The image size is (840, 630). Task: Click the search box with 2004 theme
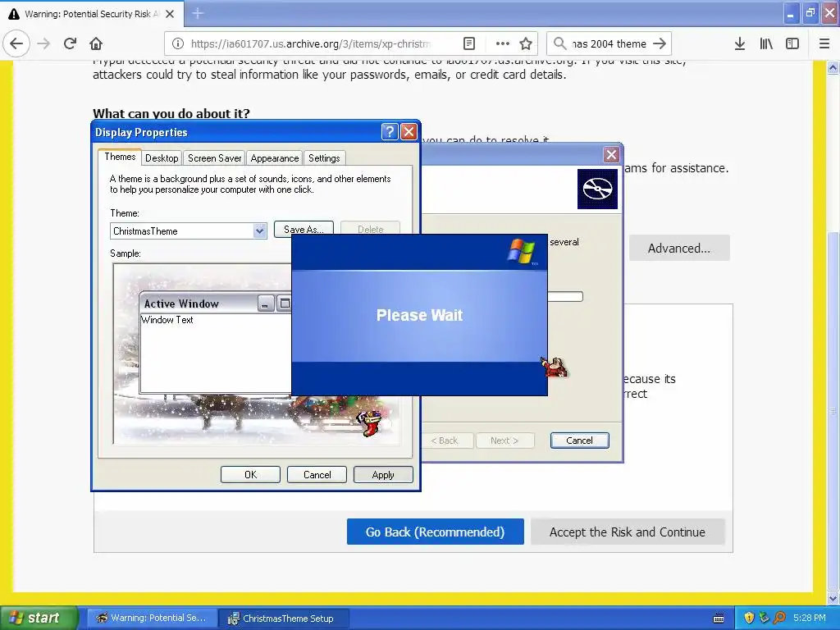click(609, 43)
